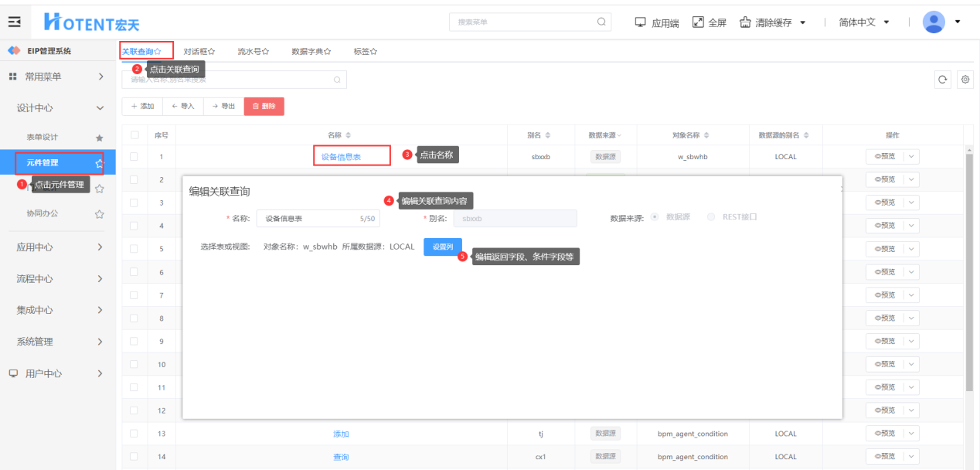Click the refresh icon above the table

(x=942, y=80)
